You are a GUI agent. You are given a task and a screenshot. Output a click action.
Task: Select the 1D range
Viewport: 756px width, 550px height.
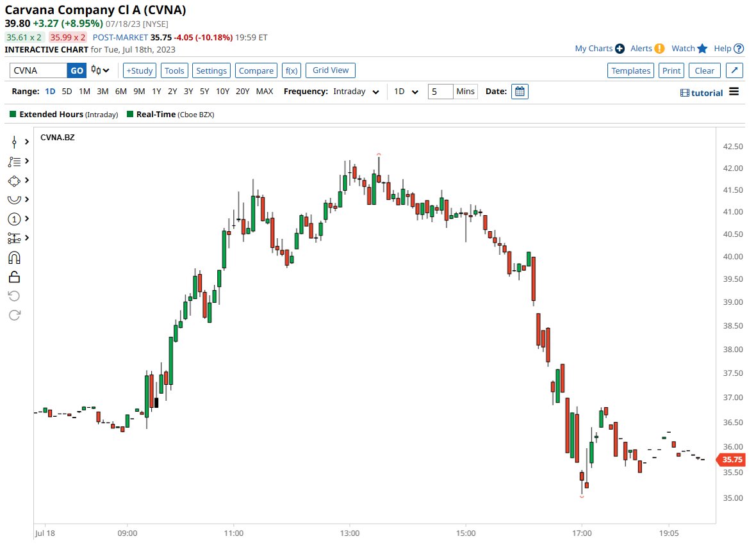[50, 92]
